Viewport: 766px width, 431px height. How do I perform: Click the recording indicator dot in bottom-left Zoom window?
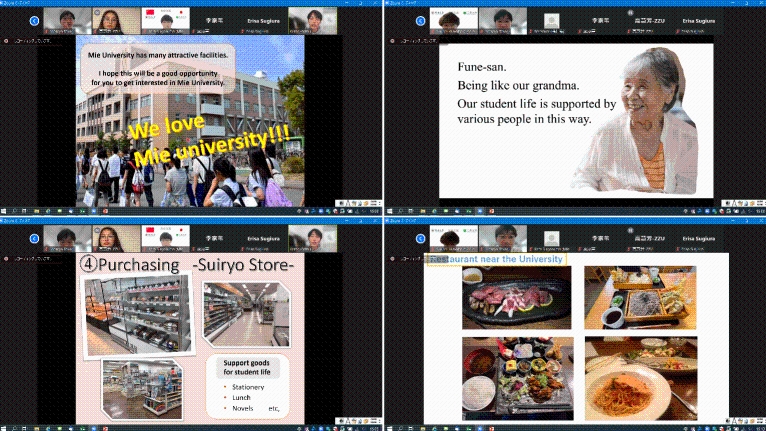coord(6,259)
